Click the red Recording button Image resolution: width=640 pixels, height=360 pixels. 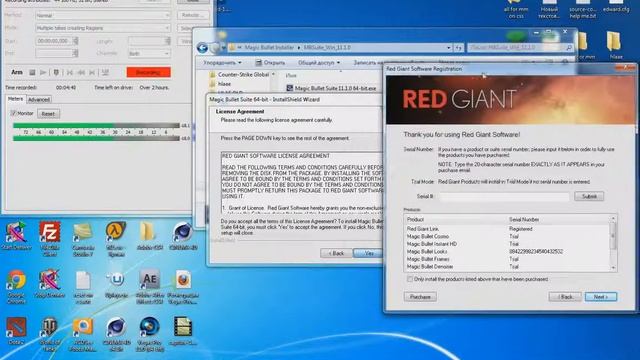[149, 72]
